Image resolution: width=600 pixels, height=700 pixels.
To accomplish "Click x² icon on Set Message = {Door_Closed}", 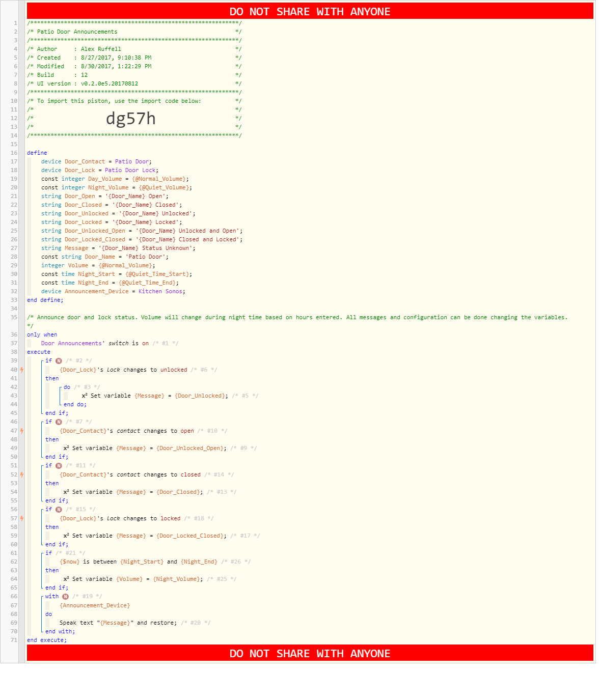I will [x=66, y=492].
